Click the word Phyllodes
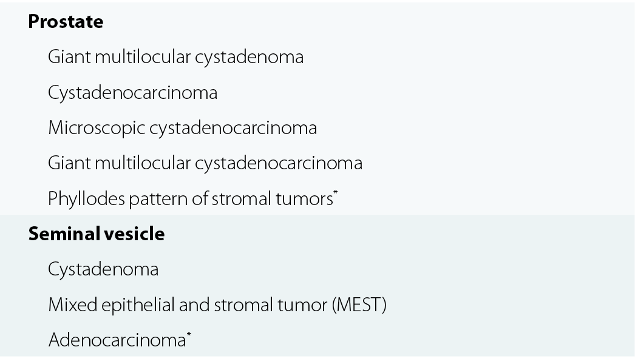Viewport: 635px width, 364px height. [x=86, y=199]
